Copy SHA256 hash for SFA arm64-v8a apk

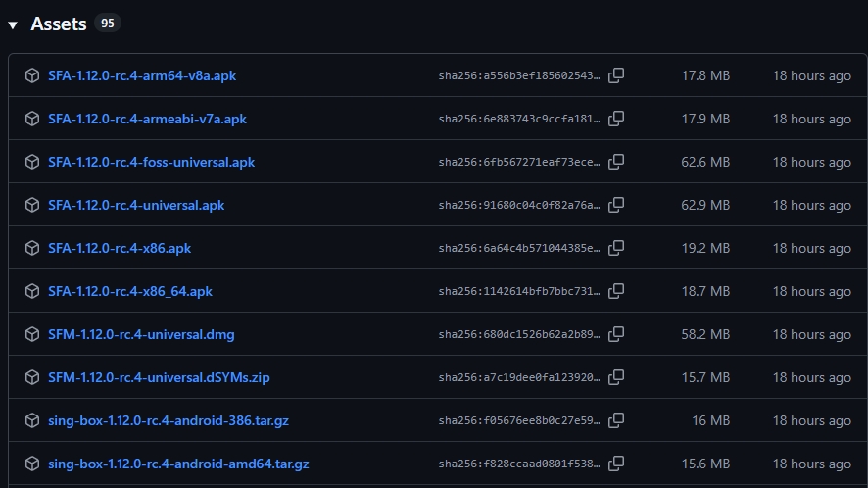(x=616, y=75)
